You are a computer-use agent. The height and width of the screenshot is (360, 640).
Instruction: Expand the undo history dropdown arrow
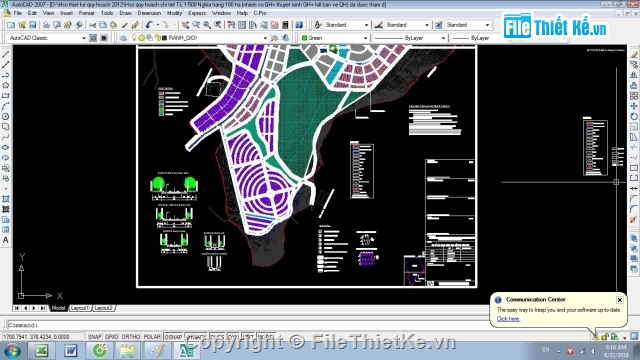click(x=157, y=25)
